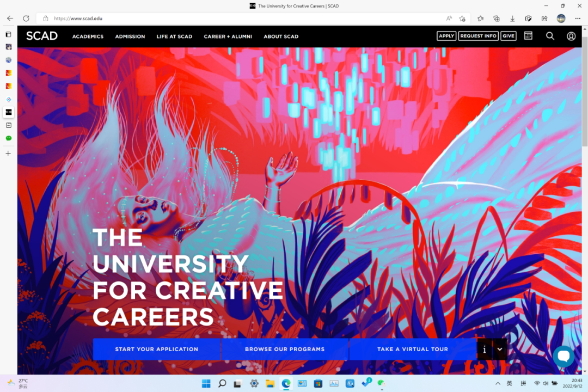Open Microsoft Store from taskbar
Image resolution: width=588 pixels, height=392 pixels.
click(318, 383)
